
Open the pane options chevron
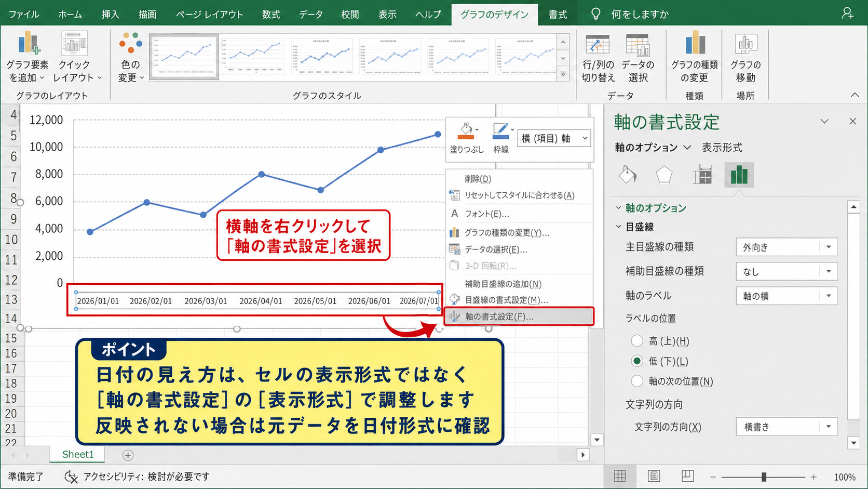point(824,121)
